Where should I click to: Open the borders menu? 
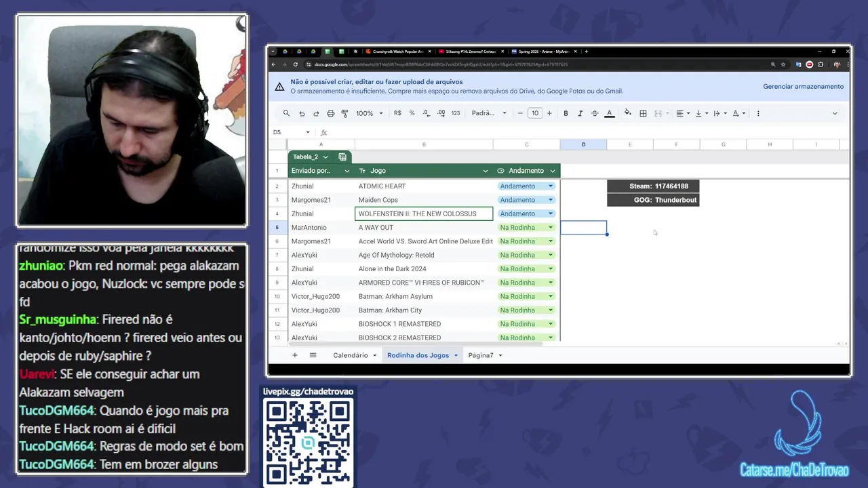[643, 113]
